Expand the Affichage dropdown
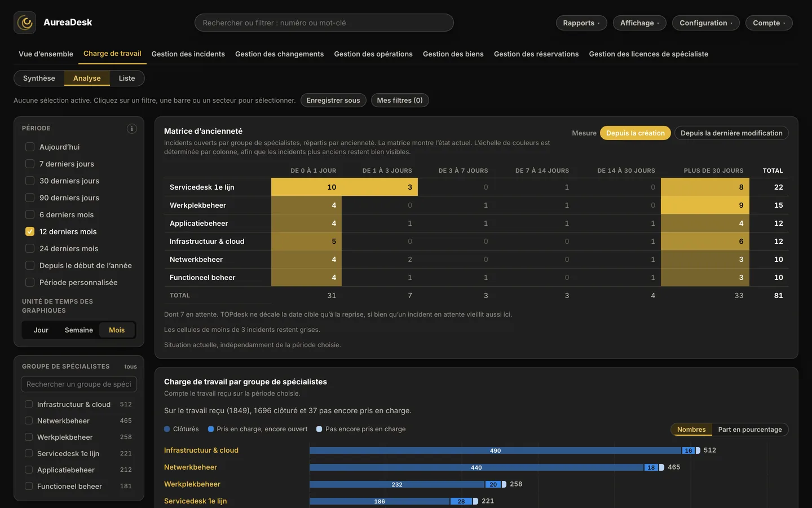Screen dimensions: 812x508 click(x=639, y=23)
